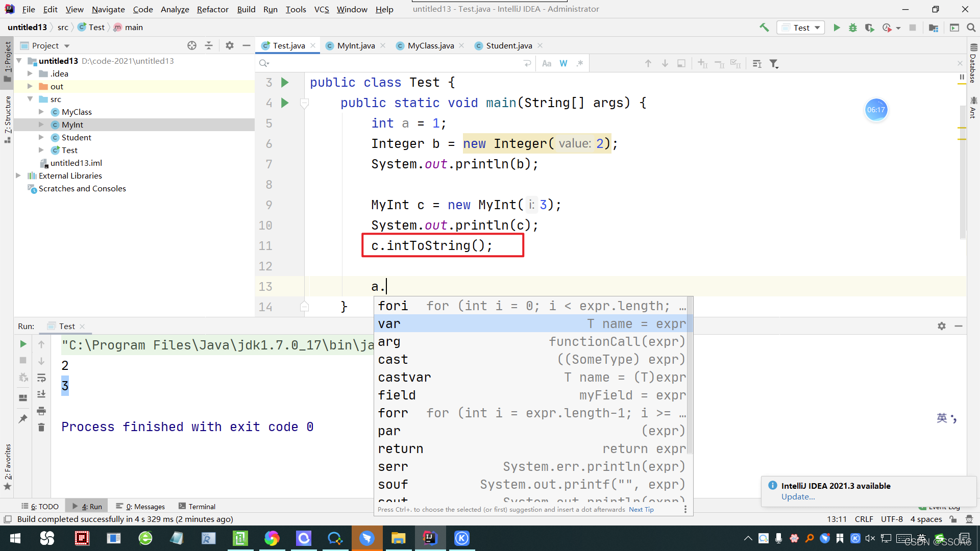Image resolution: width=980 pixels, height=551 pixels.
Task: Open the Test run configuration dropdown
Action: (x=801, y=28)
